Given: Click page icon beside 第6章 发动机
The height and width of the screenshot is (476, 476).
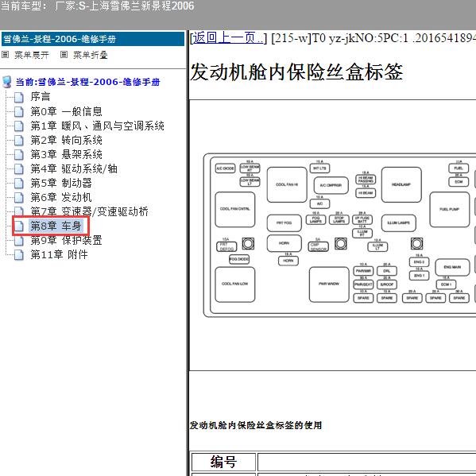Looking at the screenshot, I should pyautogui.click(x=19, y=198).
